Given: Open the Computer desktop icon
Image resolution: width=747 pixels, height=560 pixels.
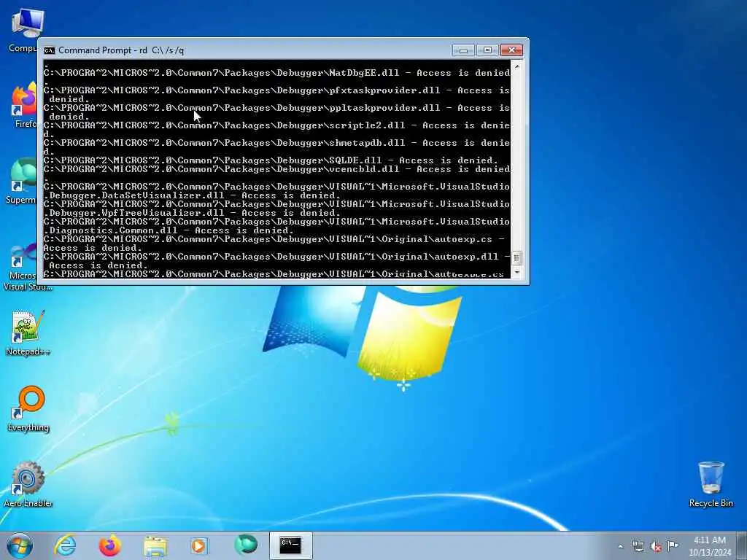Looking at the screenshot, I should pyautogui.click(x=27, y=31).
